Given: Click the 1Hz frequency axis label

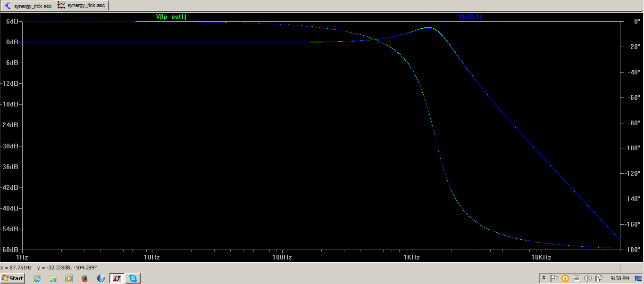Looking at the screenshot, I should coord(22,258).
